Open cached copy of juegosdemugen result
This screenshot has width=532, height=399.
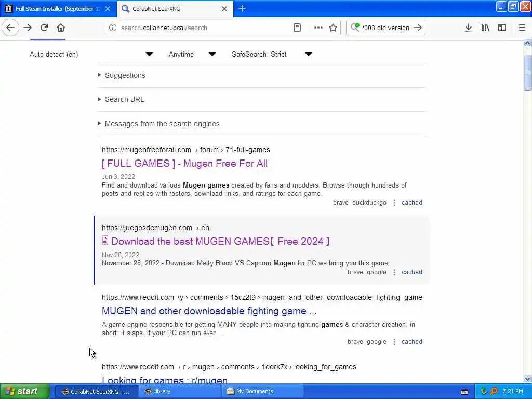412,272
